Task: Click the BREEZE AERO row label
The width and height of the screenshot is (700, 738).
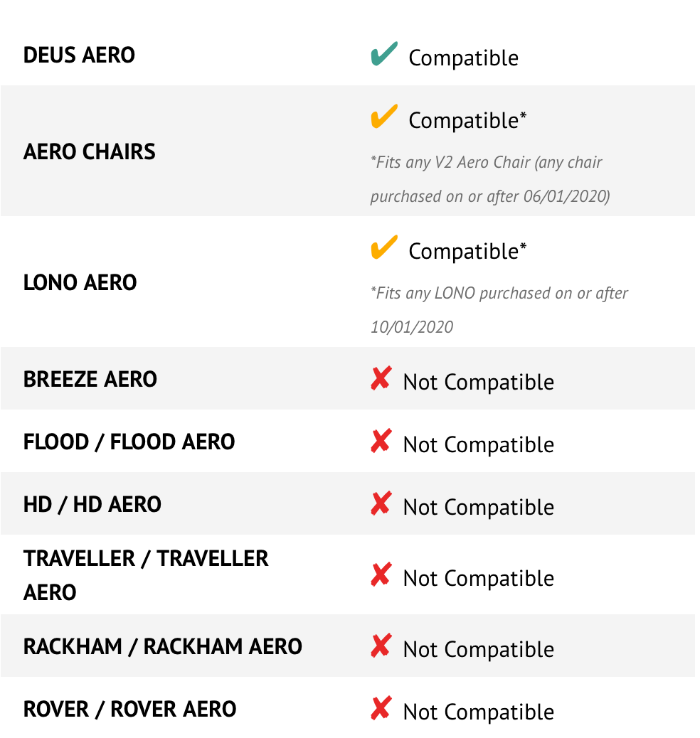Action: tap(90, 379)
